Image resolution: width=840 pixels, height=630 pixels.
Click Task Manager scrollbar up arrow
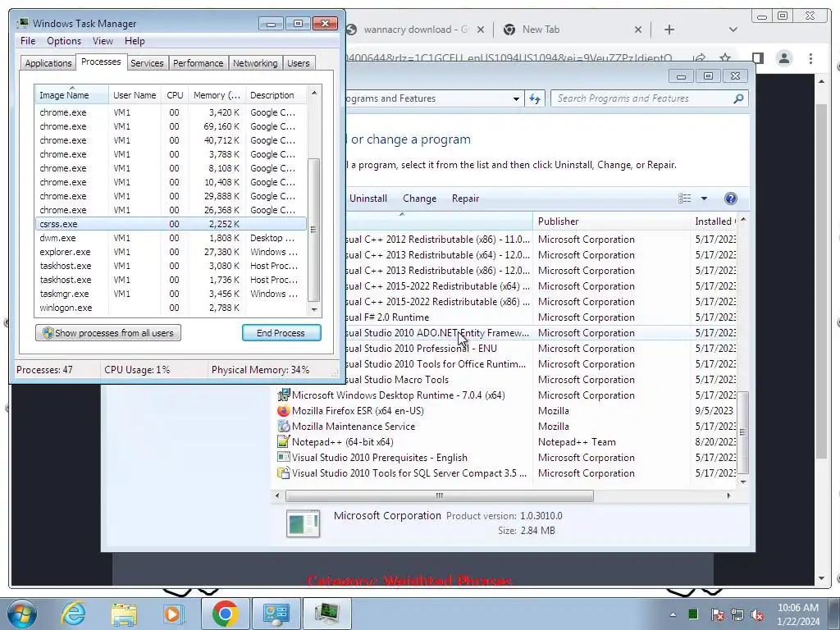[314, 93]
